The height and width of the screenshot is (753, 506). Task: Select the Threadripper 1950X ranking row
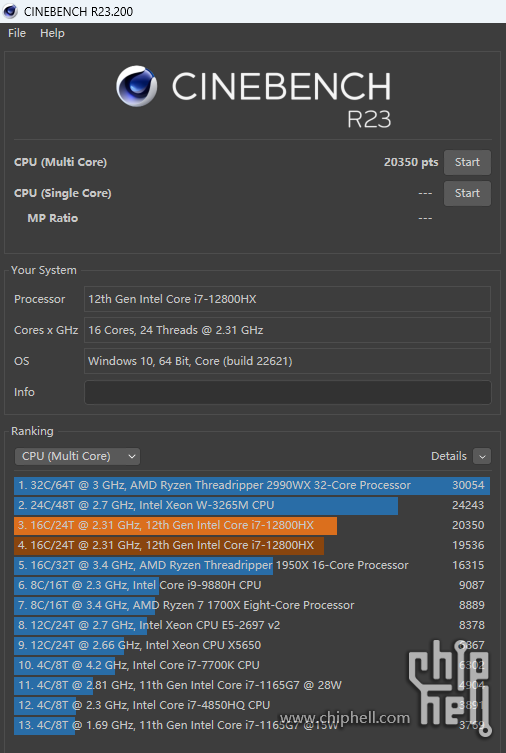[x=252, y=565]
